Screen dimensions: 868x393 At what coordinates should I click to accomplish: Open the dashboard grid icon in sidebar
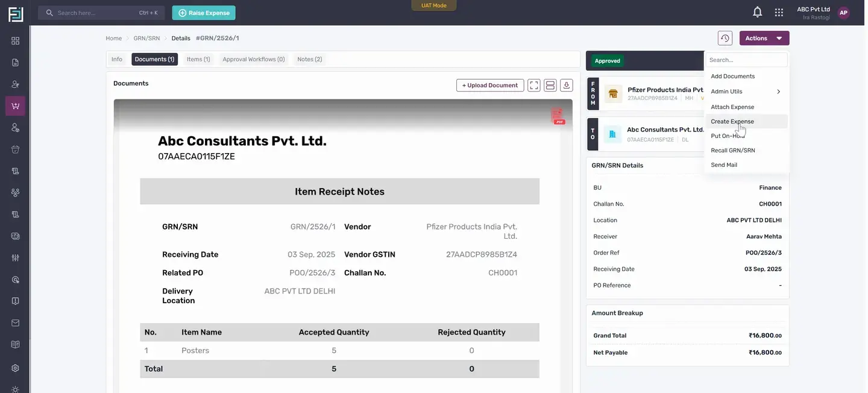click(15, 41)
